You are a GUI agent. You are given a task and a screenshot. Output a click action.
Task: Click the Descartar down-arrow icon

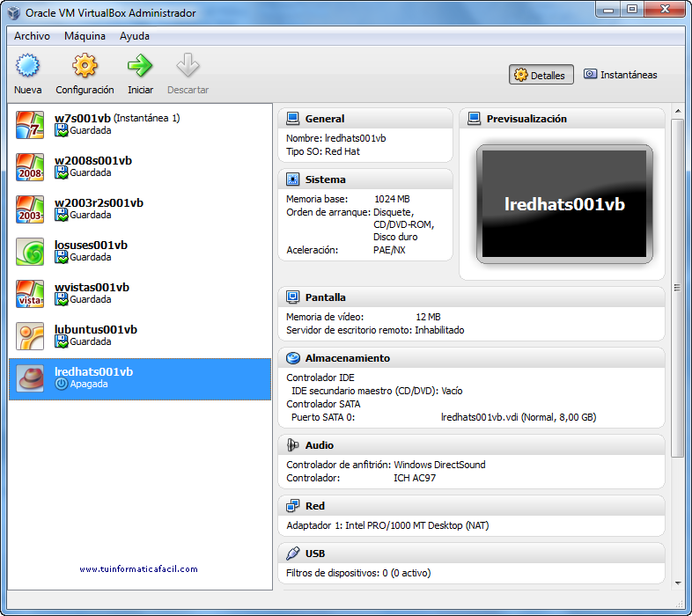[x=188, y=65]
